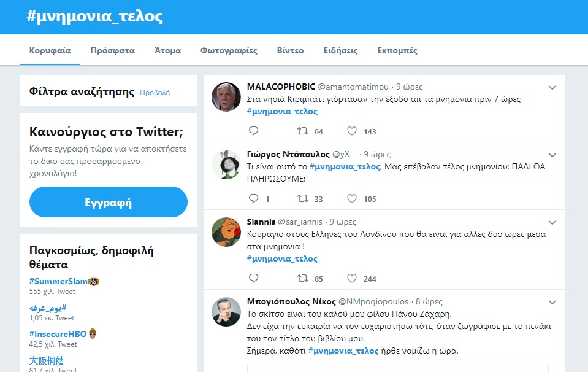Click Προβολή link next to search filters
The width and height of the screenshot is (588, 372).
[155, 93]
